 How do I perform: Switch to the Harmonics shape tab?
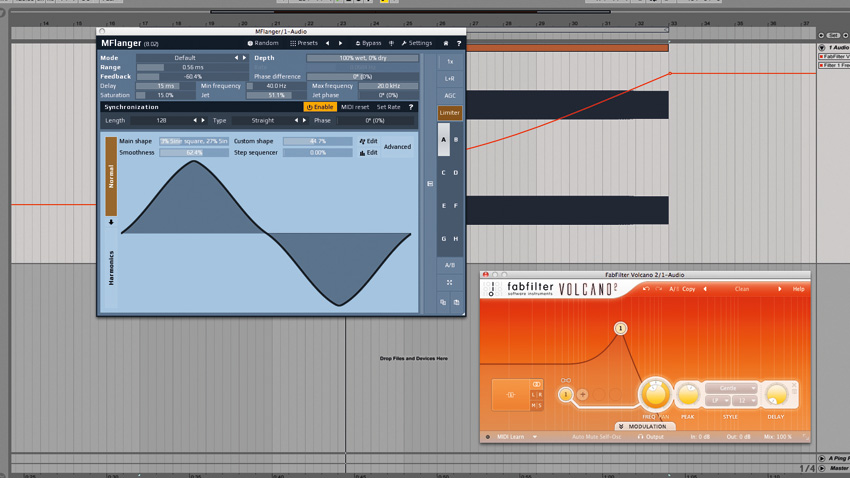pyautogui.click(x=111, y=268)
